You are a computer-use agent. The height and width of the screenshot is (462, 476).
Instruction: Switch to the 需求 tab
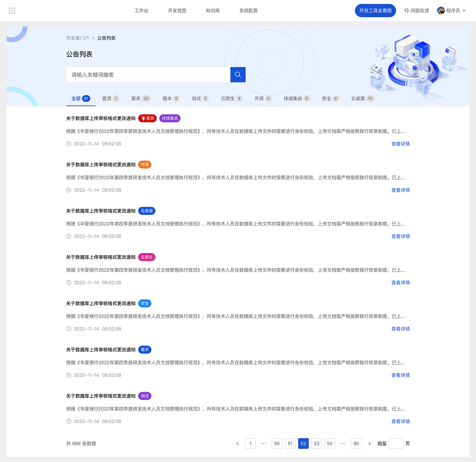click(141, 98)
